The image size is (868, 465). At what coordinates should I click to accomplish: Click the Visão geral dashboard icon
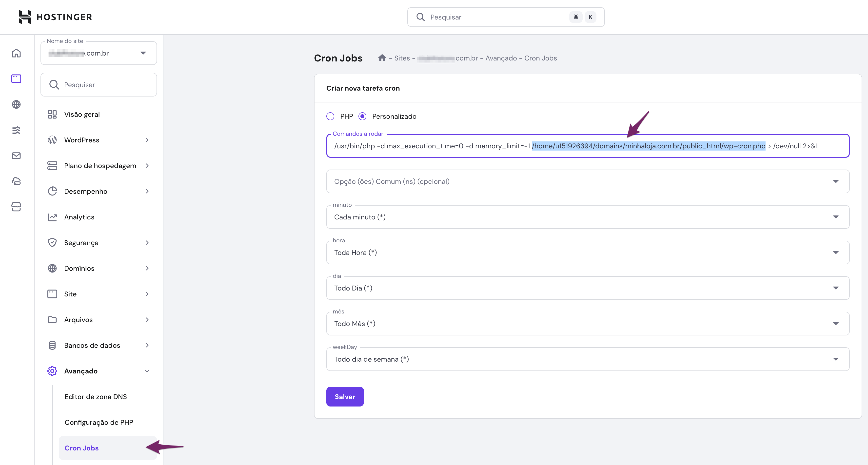click(52, 114)
